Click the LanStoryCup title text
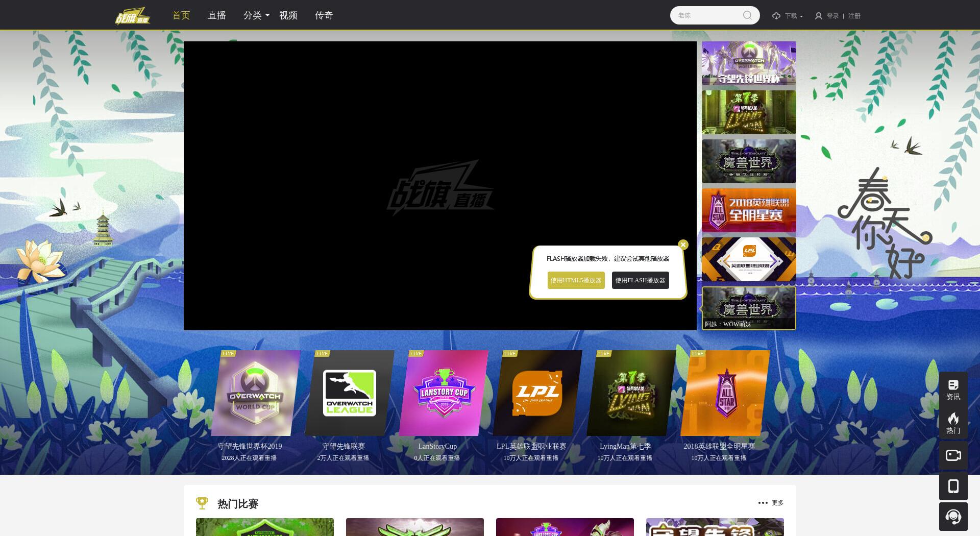980x536 pixels. click(x=437, y=446)
